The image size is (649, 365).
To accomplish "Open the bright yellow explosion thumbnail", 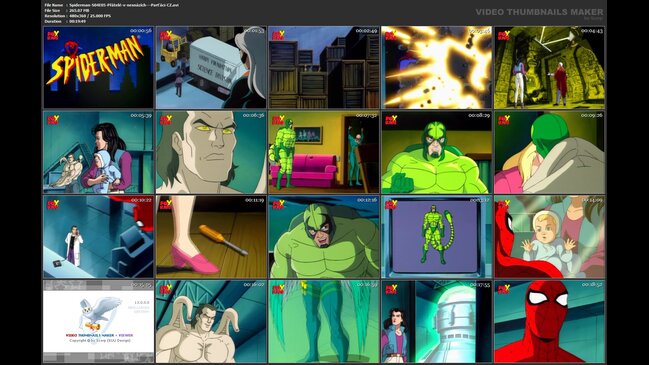I will 437,67.
